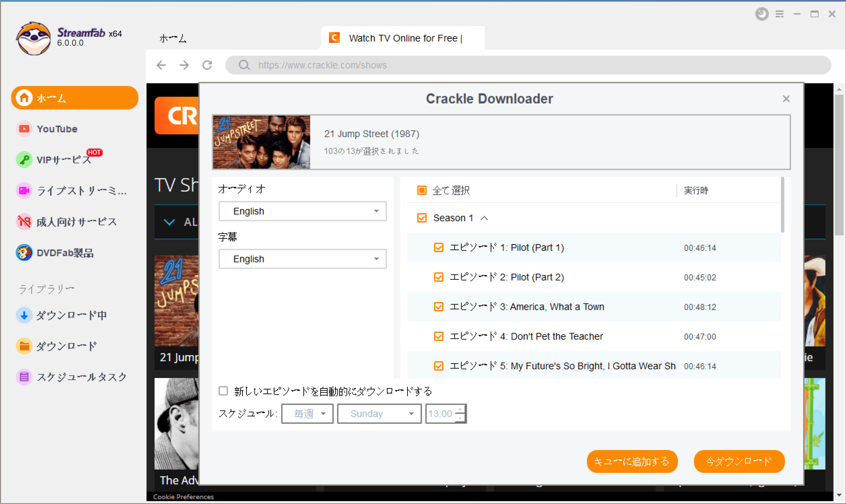Open the Scheduled Tasks entry
Viewport: 846px width, 504px height.
(71, 377)
